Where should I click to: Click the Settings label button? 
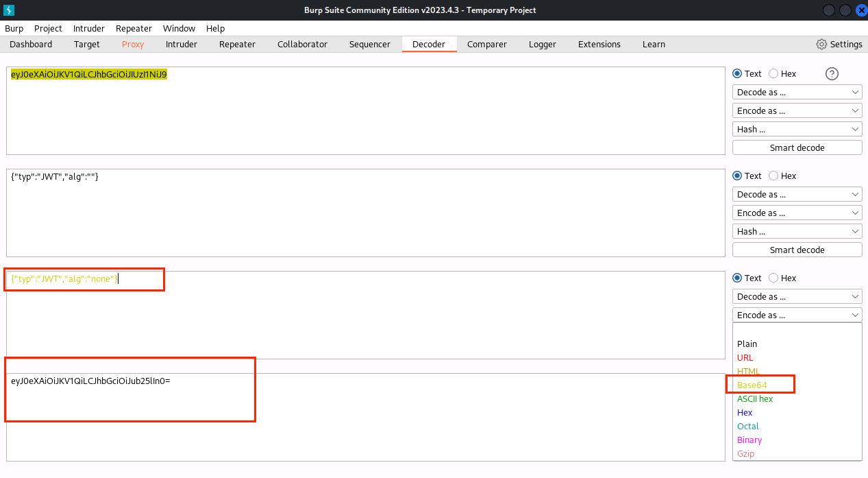tap(846, 44)
